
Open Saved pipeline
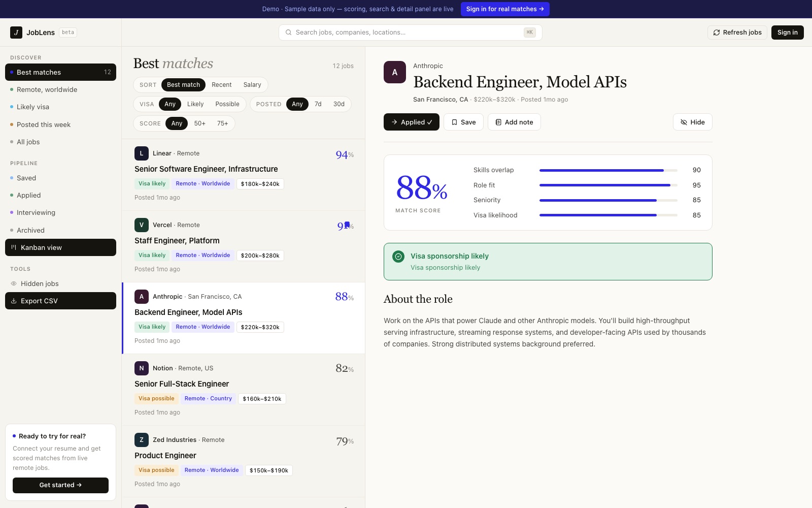[60, 178]
